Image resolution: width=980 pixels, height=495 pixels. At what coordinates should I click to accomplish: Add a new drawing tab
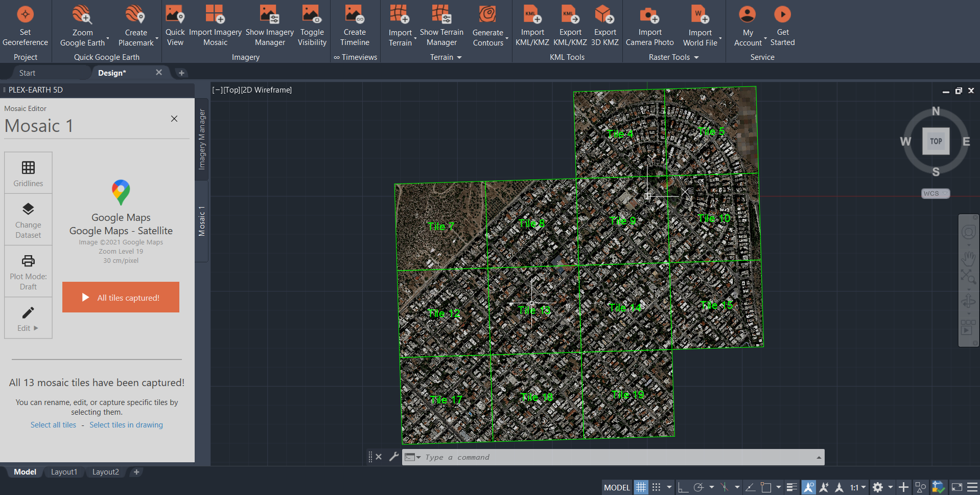(x=181, y=73)
